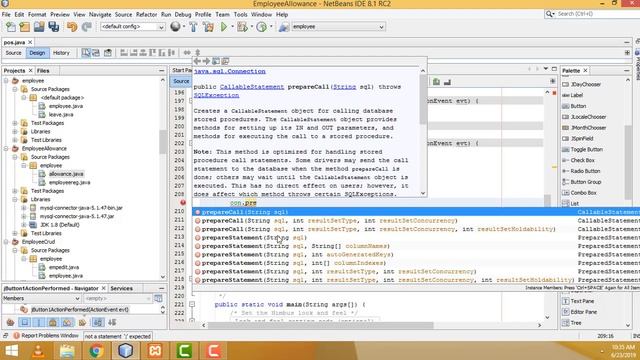Toggle Selection Mode in form designer toolbar
Screen dimensions: 640x360
pyautogui.click(x=86, y=53)
